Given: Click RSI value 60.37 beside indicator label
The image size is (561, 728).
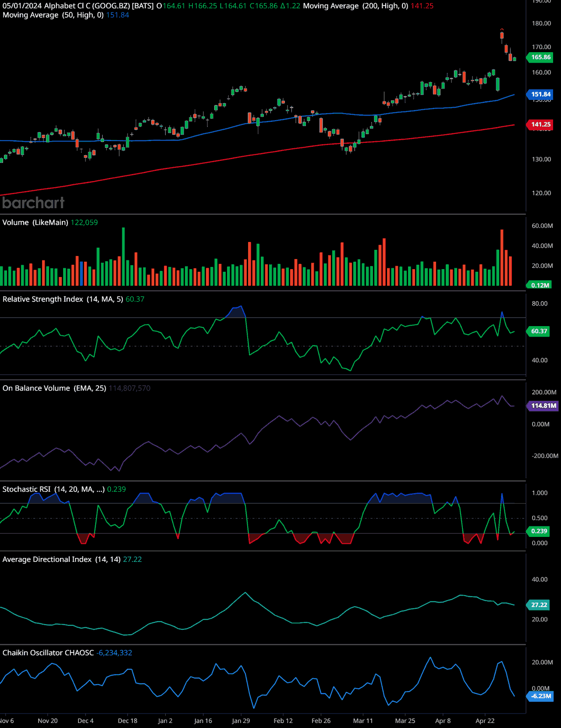Looking at the screenshot, I should click(x=135, y=299).
